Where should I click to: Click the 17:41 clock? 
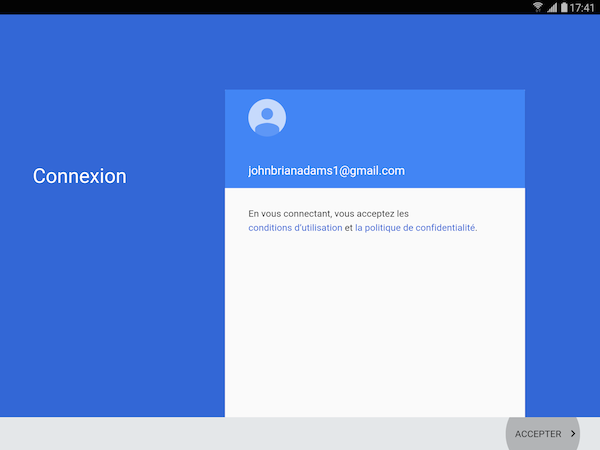[x=582, y=8]
